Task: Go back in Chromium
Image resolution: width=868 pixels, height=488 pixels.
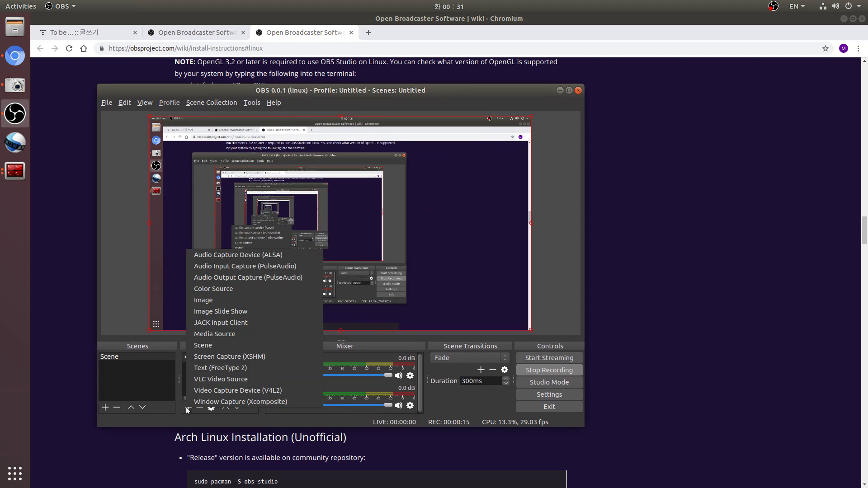Action: [x=40, y=48]
